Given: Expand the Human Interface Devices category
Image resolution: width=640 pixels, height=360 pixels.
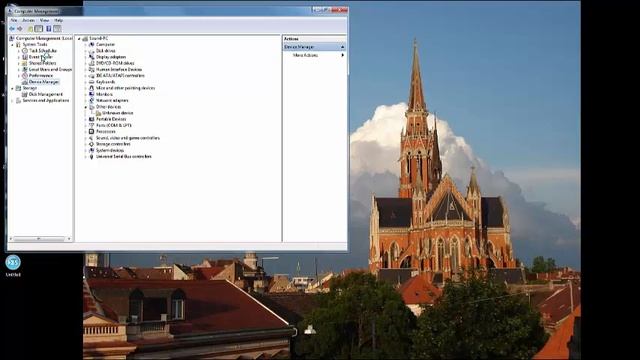Looking at the screenshot, I should [x=86, y=69].
